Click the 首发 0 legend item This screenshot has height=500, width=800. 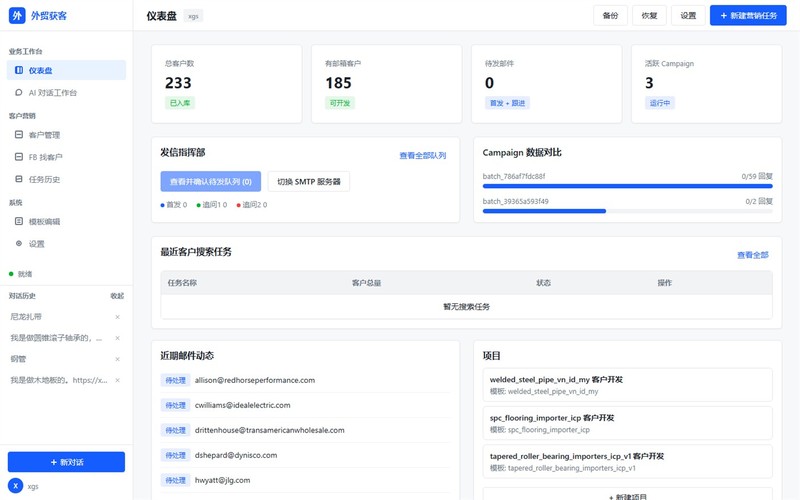(174, 205)
